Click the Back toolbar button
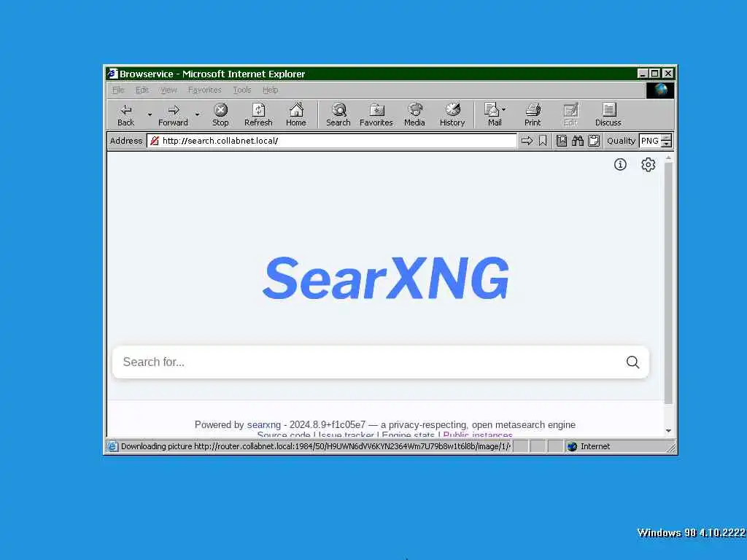The width and height of the screenshot is (747, 560). coord(125,115)
